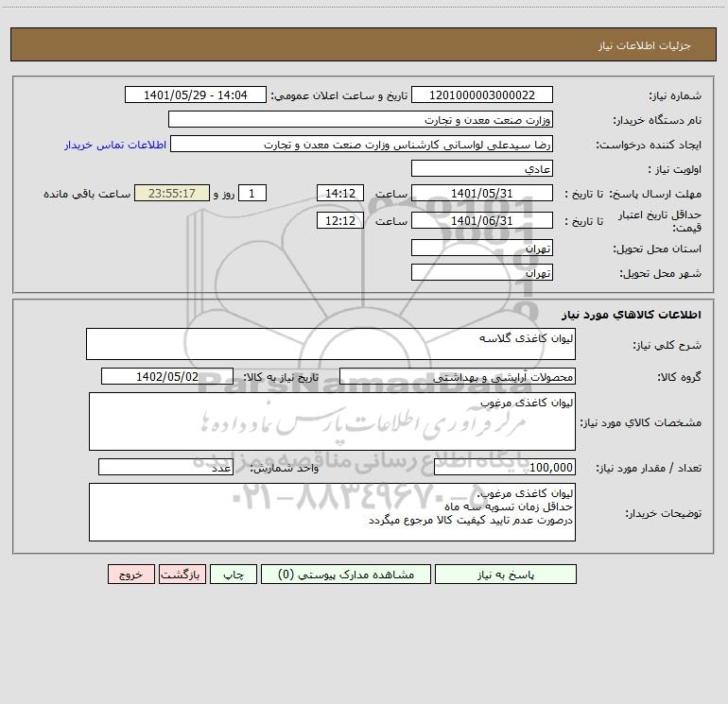This screenshot has width=728, height=704.
Task: Click the delivery city field شهر محل تحویل
Action: click(x=482, y=272)
